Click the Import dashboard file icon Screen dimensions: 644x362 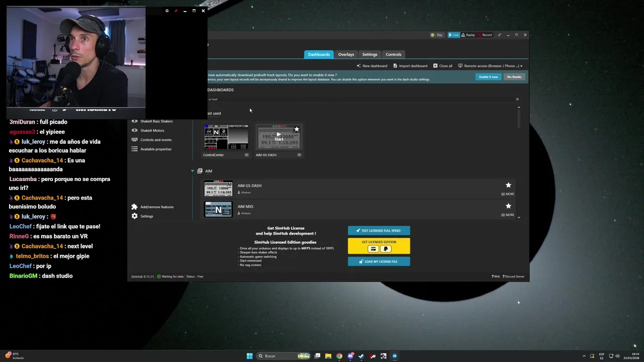395,66
